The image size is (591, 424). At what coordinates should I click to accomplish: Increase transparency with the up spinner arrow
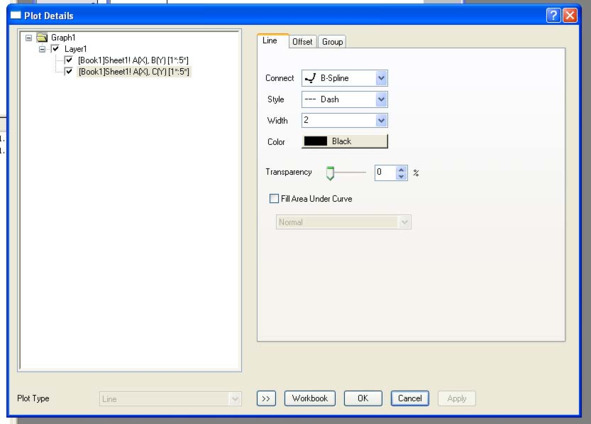(401, 170)
